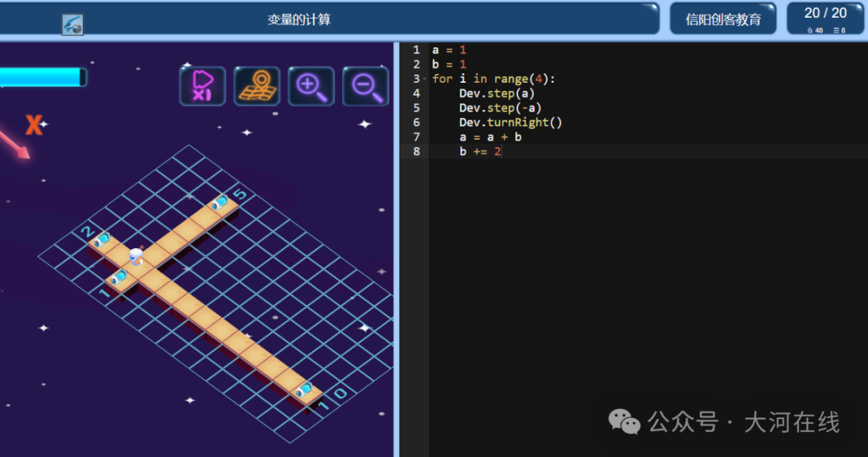868x457 pixels.
Task: Click the 'Dev.step(-a)' code line
Action: [x=500, y=108]
